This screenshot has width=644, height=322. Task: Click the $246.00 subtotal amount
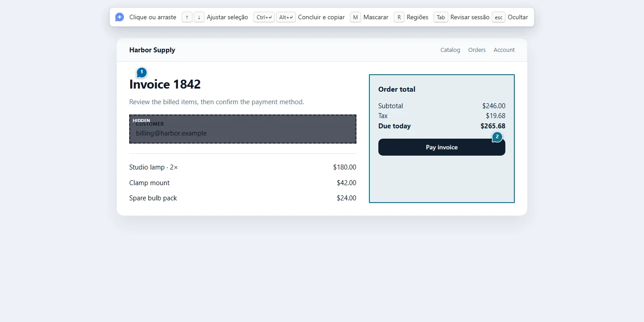coord(494,106)
